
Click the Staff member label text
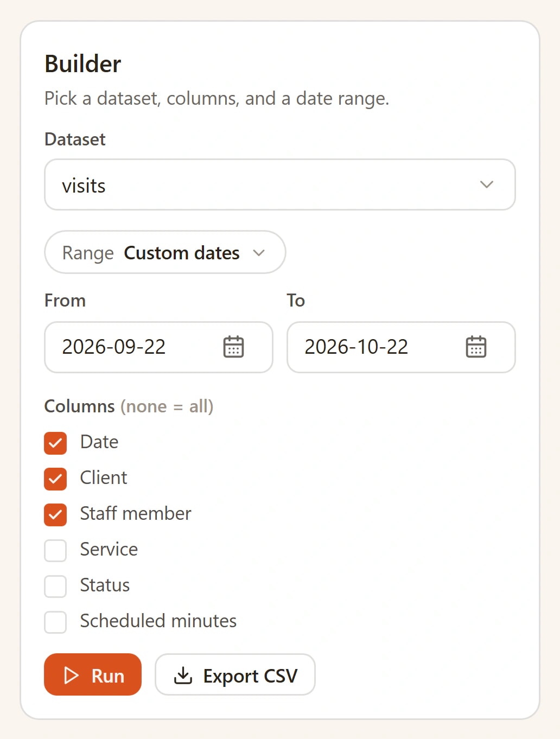[x=136, y=513]
